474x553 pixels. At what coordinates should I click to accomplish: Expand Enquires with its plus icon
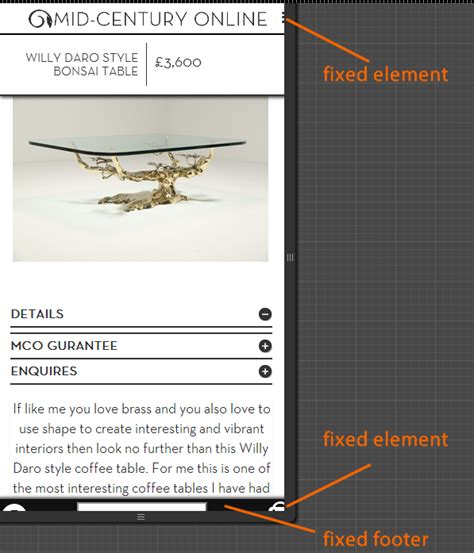point(265,371)
